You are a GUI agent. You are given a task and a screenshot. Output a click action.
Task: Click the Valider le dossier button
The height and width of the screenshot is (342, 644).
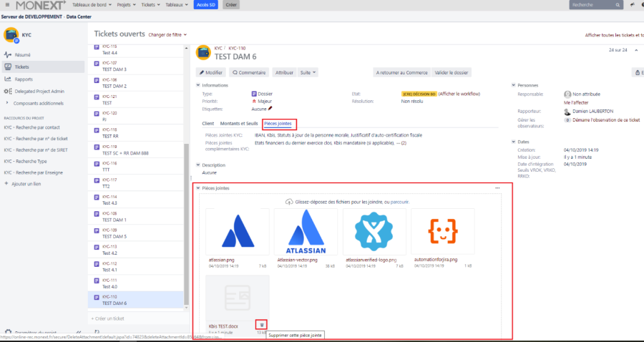coord(451,72)
